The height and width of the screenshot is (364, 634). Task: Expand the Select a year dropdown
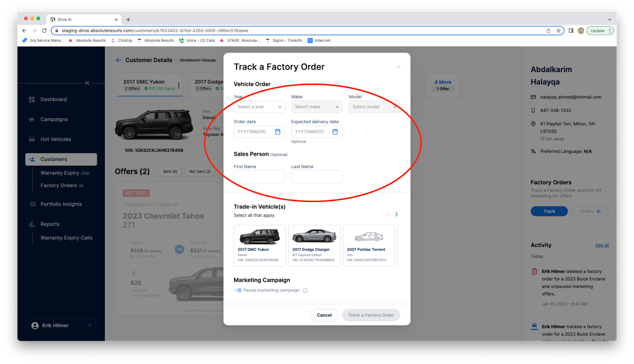259,107
